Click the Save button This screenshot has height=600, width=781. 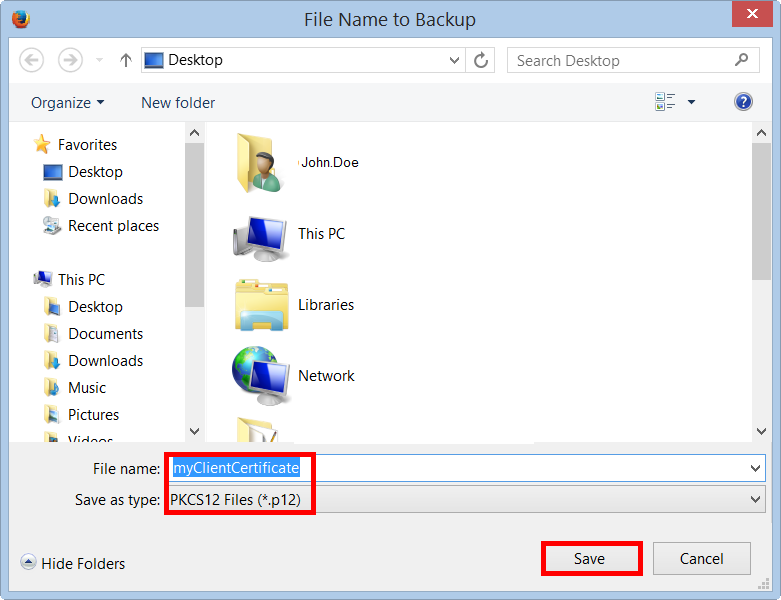coord(590,558)
